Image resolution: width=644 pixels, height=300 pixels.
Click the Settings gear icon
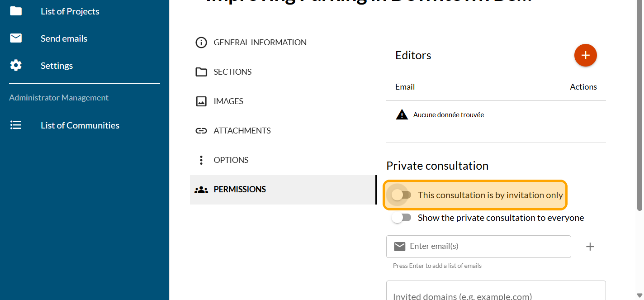16,66
